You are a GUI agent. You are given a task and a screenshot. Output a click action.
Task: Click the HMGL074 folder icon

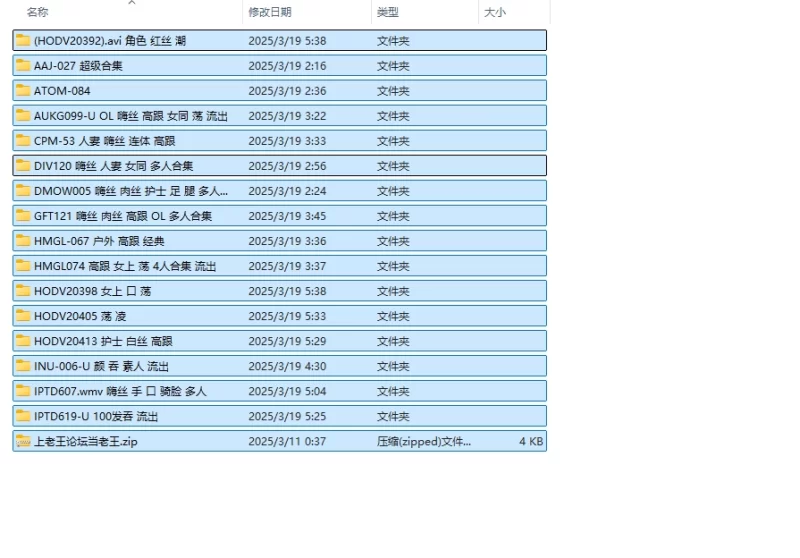(23, 265)
